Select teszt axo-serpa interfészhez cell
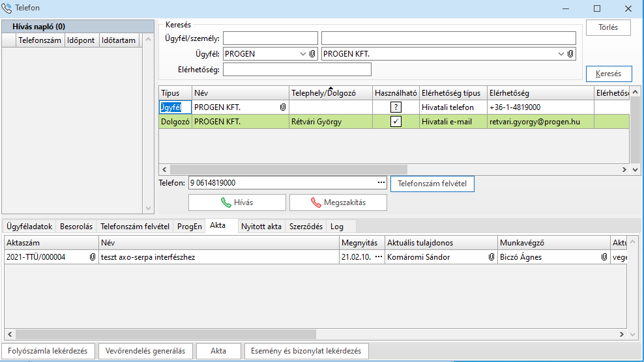 click(x=219, y=257)
